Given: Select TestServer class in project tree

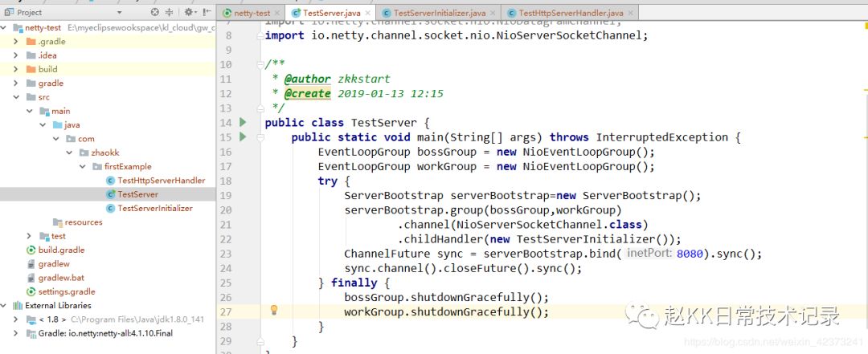Looking at the screenshot, I should 138,194.
